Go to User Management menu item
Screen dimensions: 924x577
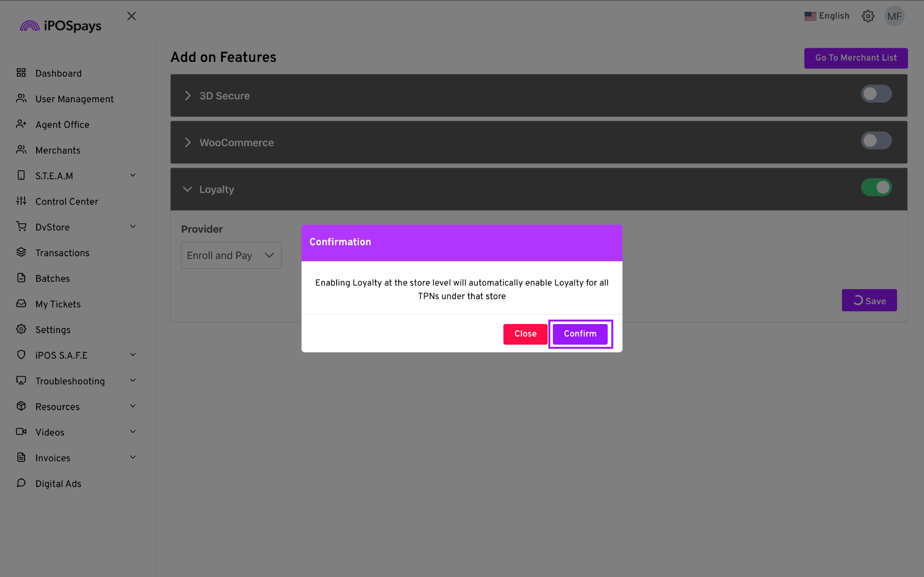[74, 99]
